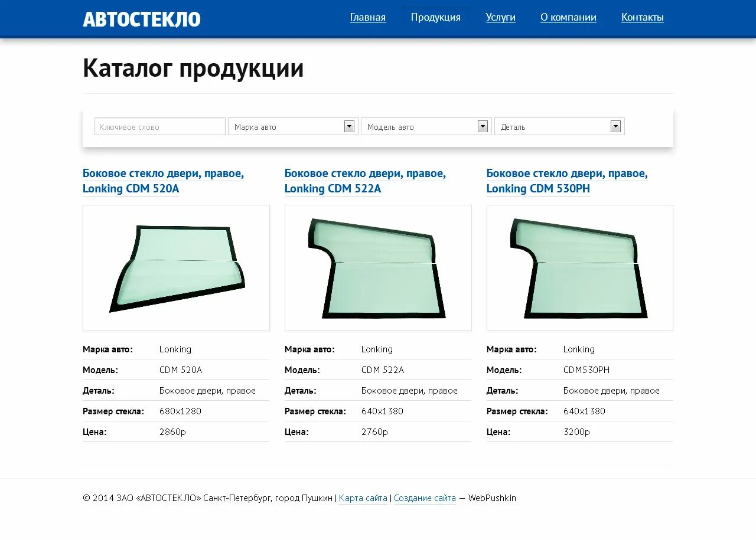The width and height of the screenshot is (756, 540).
Task: Click the Модель авто dropdown arrow button
Action: tap(483, 126)
